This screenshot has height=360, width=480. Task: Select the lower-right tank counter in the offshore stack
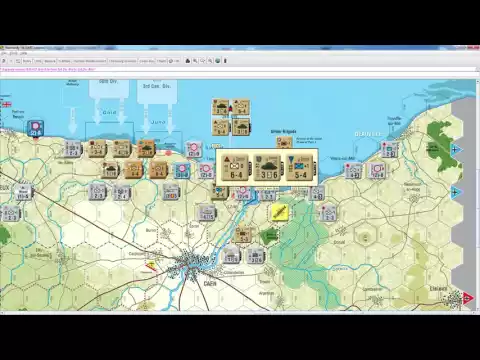coord(241,127)
